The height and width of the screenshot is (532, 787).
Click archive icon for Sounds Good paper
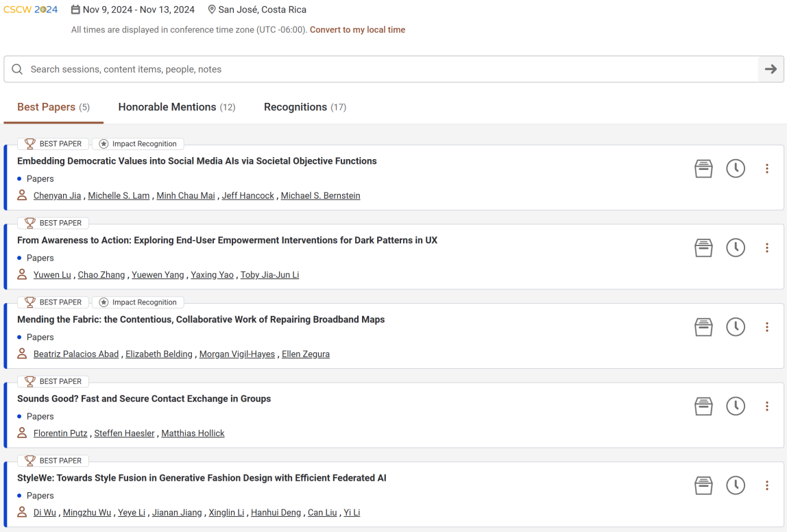[x=703, y=407]
